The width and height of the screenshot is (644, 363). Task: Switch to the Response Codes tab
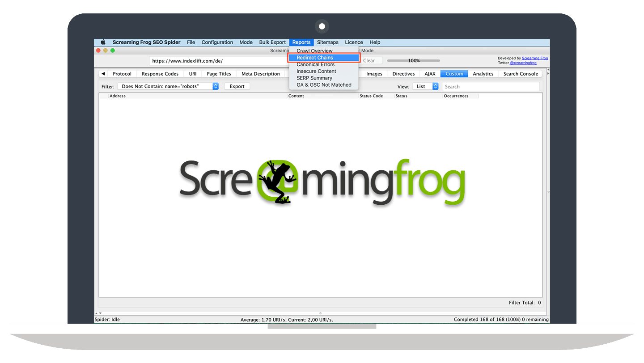(x=160, y=74)
